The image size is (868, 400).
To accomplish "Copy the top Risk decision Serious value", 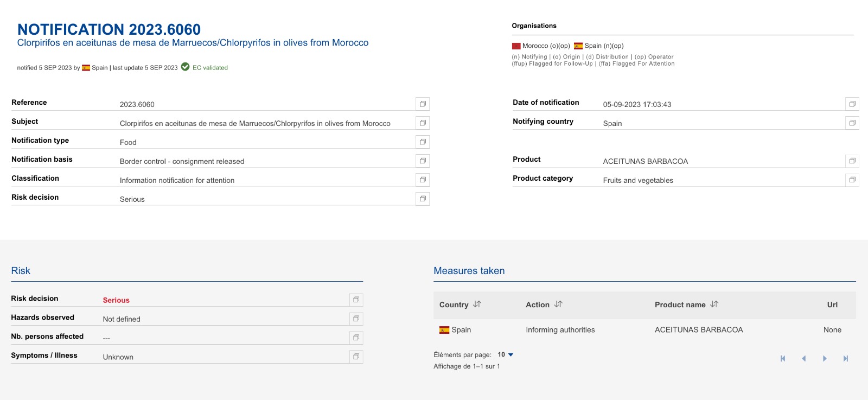I will pyautogui.click(x=423, y=199).
